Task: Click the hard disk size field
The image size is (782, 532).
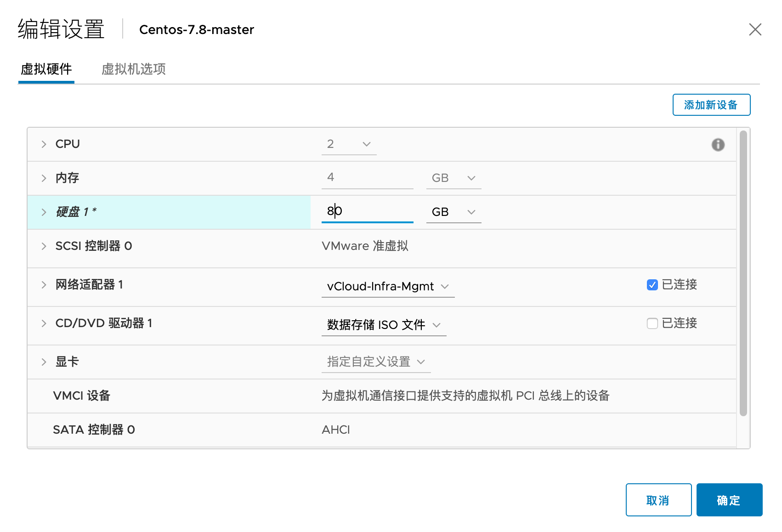Action: tap(368, 212)
